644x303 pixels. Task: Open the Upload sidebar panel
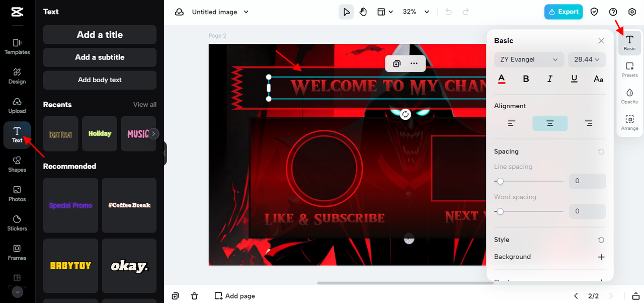(x=17, y=106)
